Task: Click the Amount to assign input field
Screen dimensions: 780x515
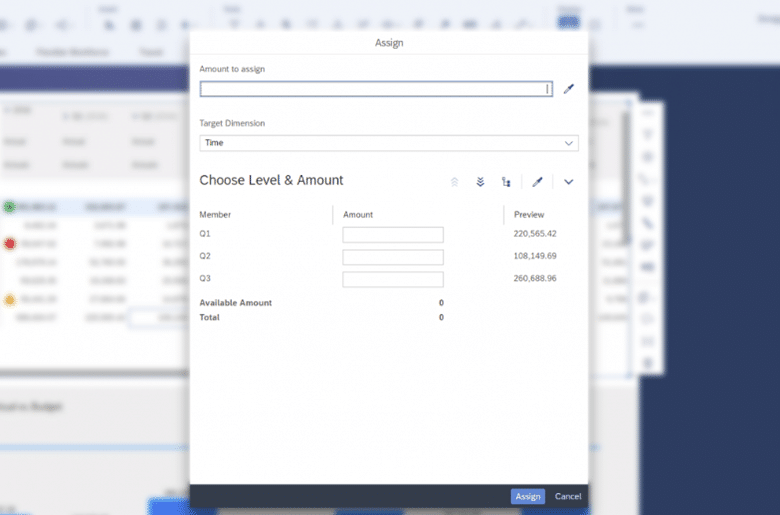Action: click(x=376, y=89)
